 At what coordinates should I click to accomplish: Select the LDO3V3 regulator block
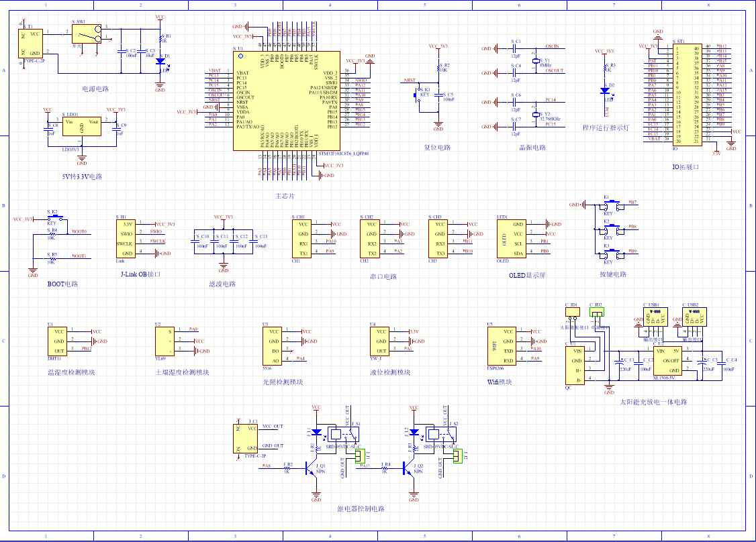coord(81,126)
